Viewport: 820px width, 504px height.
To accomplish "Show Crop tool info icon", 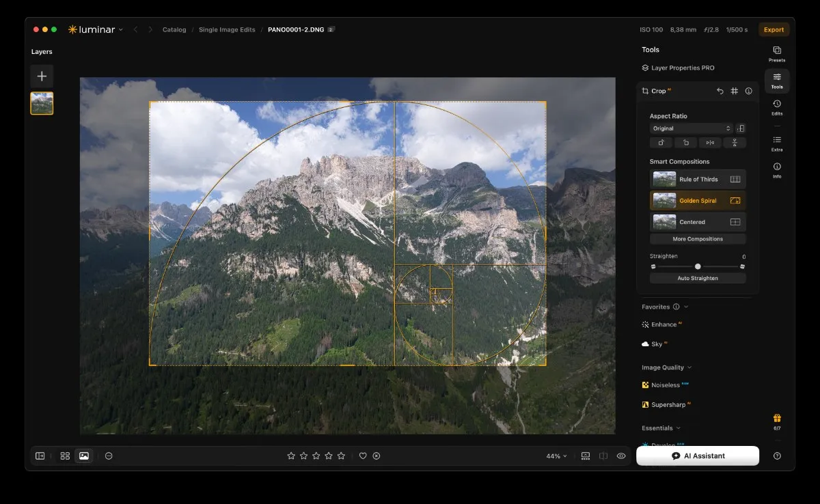I will [749, 91].
